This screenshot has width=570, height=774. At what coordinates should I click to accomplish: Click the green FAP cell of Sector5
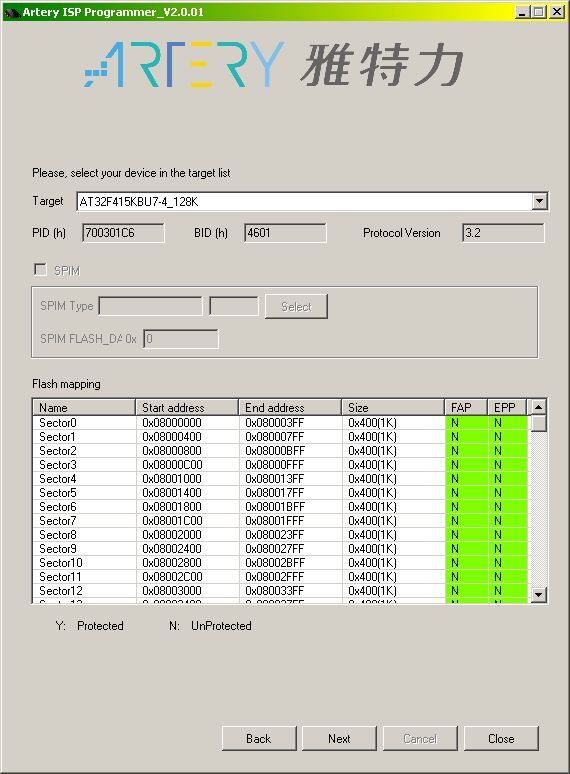pos(466,493)
